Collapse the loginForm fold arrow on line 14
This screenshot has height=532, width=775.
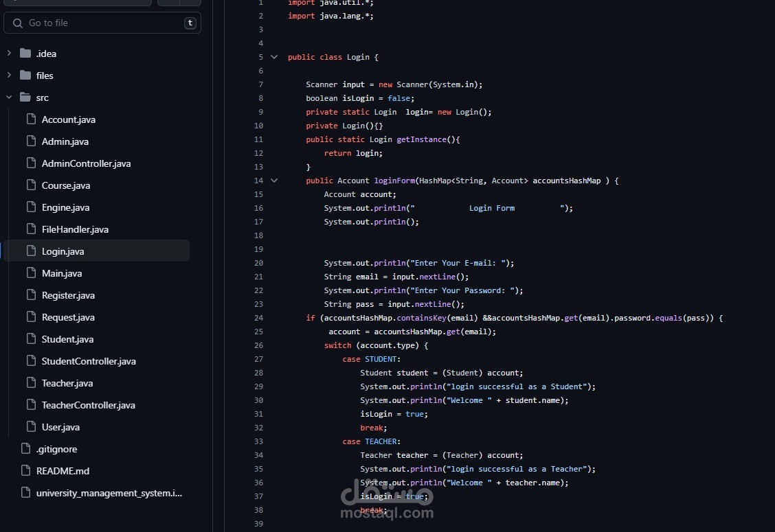coord(274,181)
